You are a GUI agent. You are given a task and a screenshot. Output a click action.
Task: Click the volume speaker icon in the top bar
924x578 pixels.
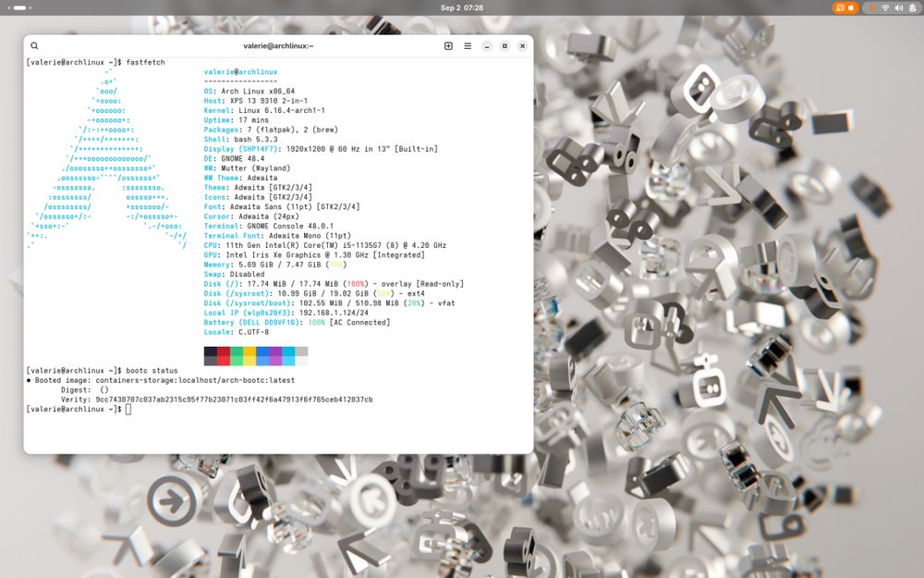899,7
